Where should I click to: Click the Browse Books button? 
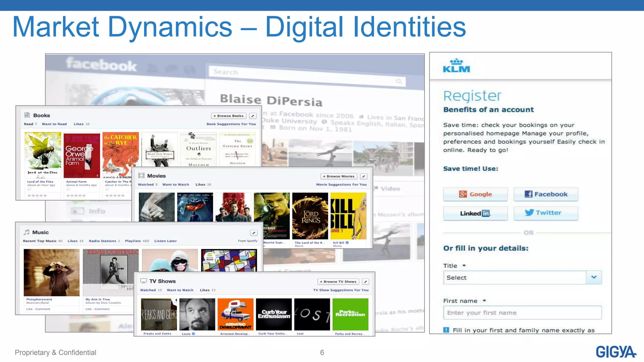click(229, 116)
